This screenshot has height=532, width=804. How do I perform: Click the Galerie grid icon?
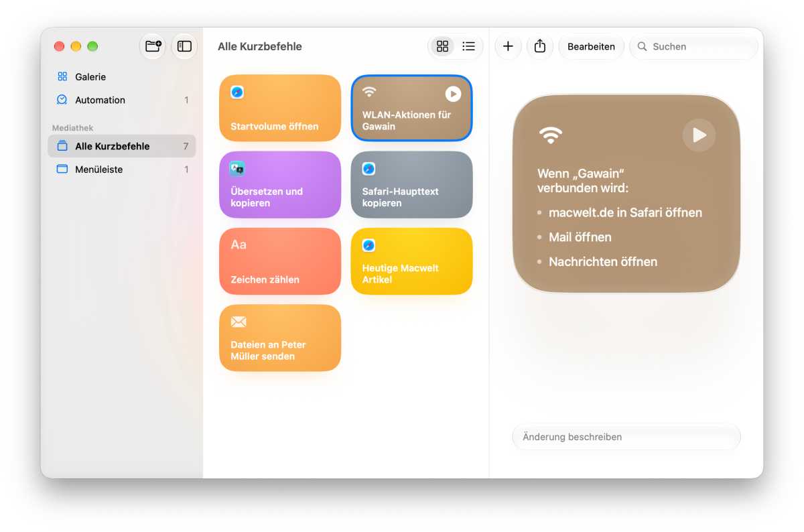[x=62, y=76]
